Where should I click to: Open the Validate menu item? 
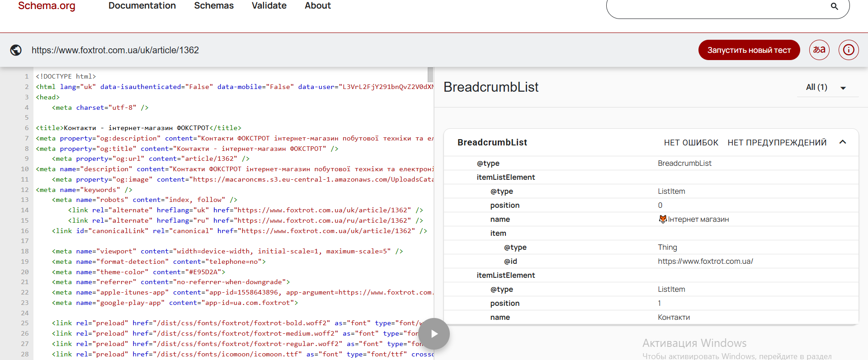pos(269,6)
